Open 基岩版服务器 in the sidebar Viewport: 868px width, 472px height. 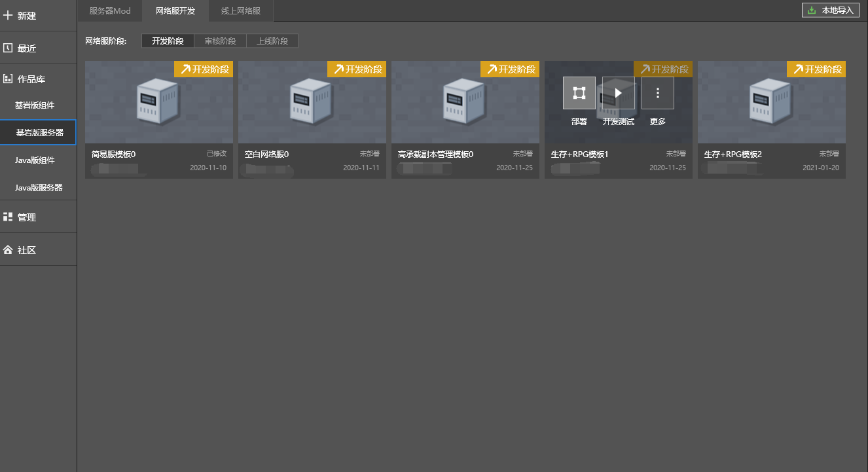[38, 132]
